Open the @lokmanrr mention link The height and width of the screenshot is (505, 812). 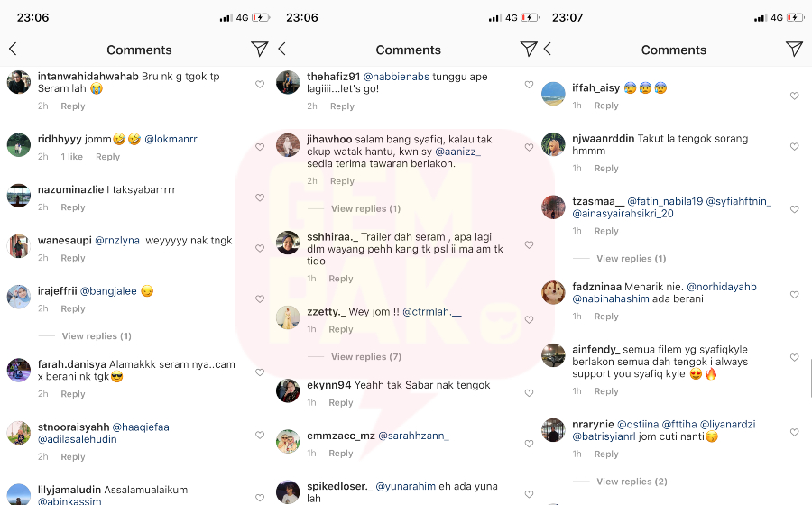pyautogui.click(x=171, y=140)
